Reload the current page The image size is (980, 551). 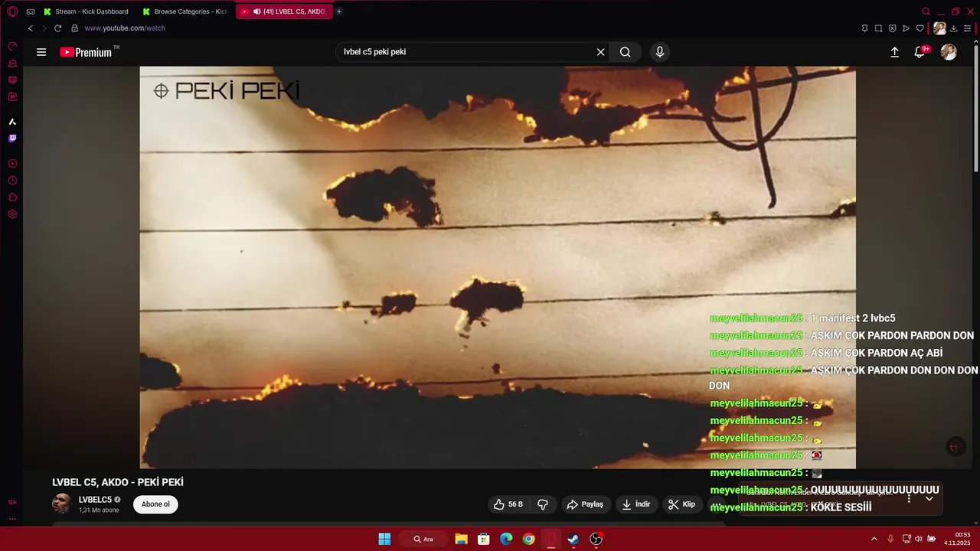click(x=57, y=28)
